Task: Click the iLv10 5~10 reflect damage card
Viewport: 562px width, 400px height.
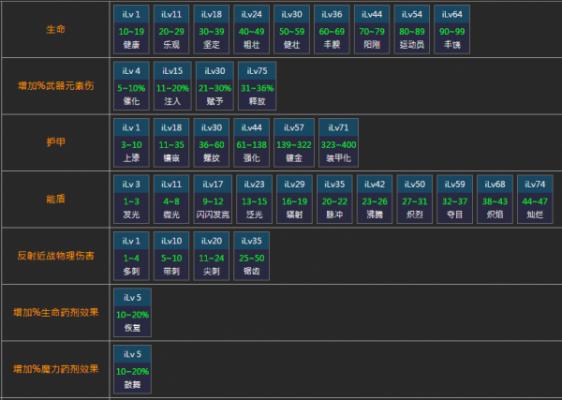Action: [171, 256]
